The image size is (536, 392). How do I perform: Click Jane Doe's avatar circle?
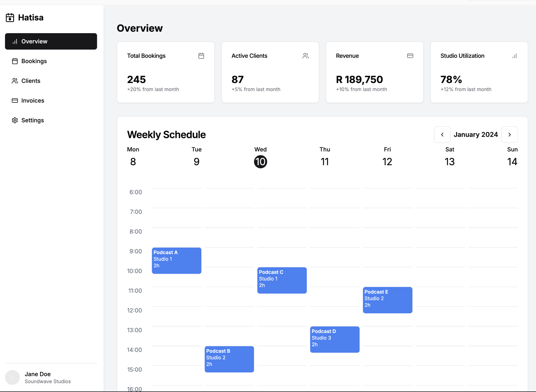tap(12, 377)
